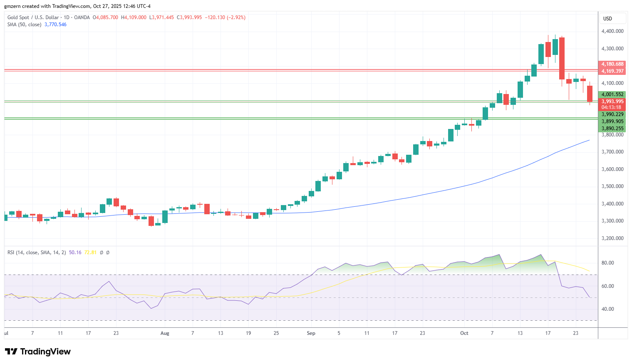
Task: Click the close value C3,993.995 in the legend
Action: (189, 17)
